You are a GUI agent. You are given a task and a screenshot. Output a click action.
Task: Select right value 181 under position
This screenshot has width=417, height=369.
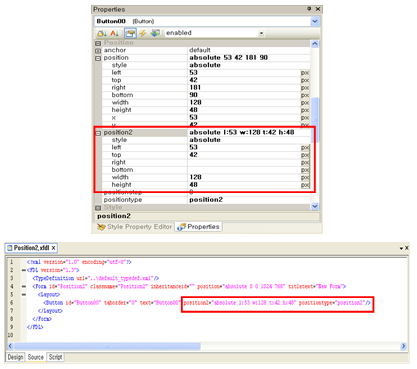pyautogui.click(x=195, y=87)
